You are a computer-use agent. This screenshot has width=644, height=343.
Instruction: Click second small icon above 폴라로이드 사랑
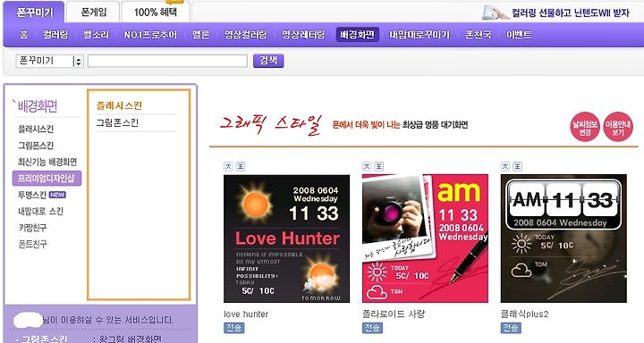pos(379,166)
